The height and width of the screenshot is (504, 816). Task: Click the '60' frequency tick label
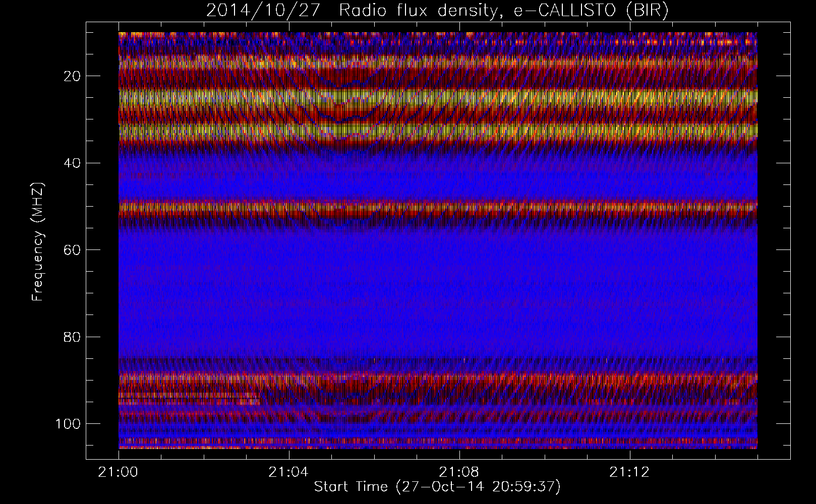click(72, 249)
